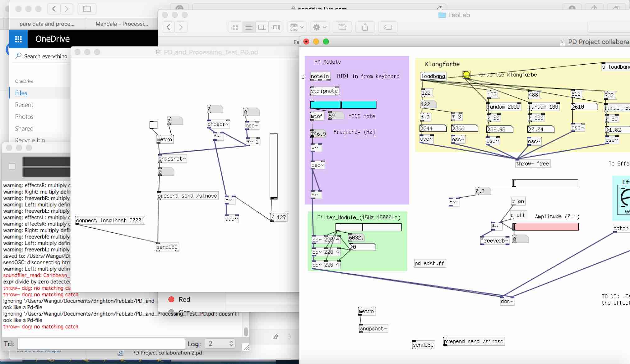Click the Finder share icon

point(365,27)
